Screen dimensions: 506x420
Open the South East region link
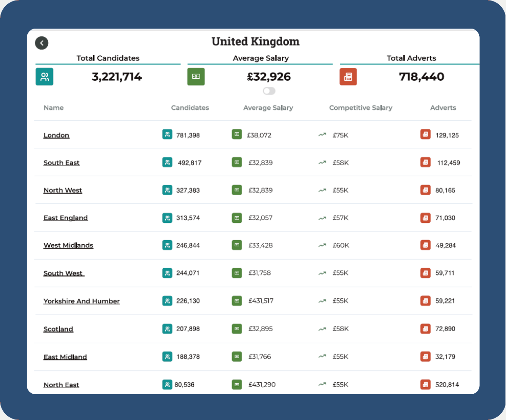coord(62,163)
